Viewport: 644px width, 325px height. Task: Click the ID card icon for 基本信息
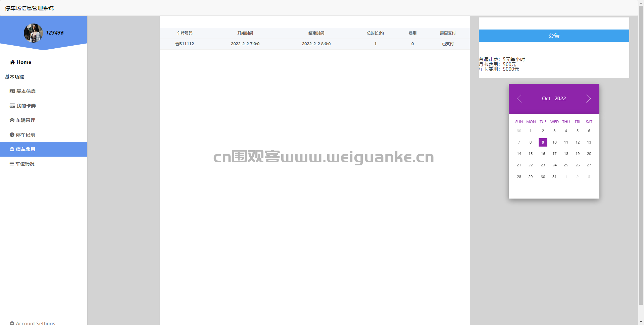[12, 91]
